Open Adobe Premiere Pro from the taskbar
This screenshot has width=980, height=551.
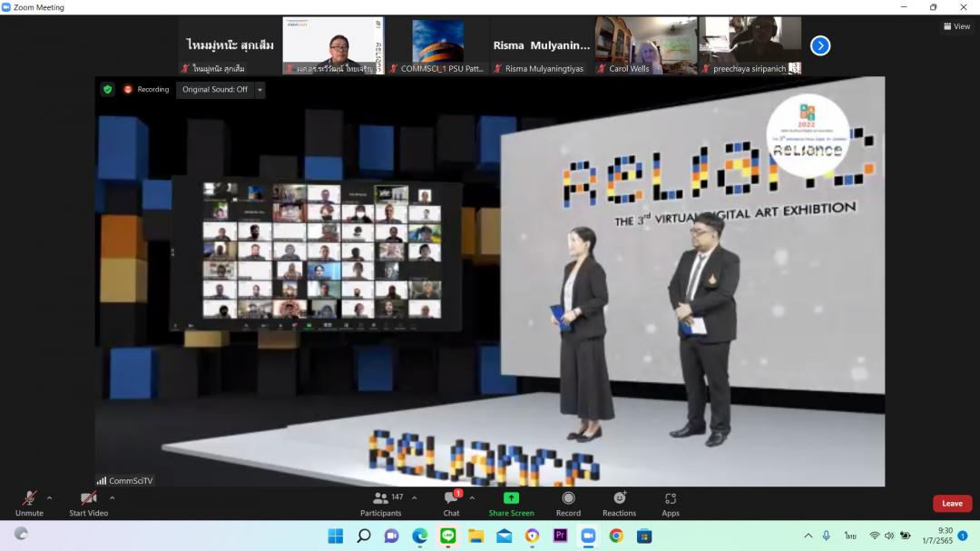(560, 536)
